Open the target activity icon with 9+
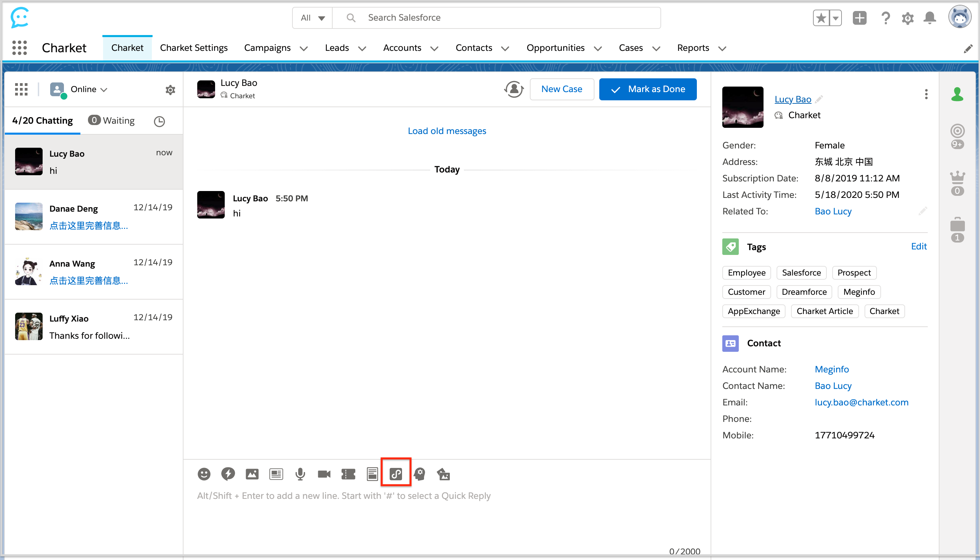Screen dimensions: 980x560 point(957,136)
